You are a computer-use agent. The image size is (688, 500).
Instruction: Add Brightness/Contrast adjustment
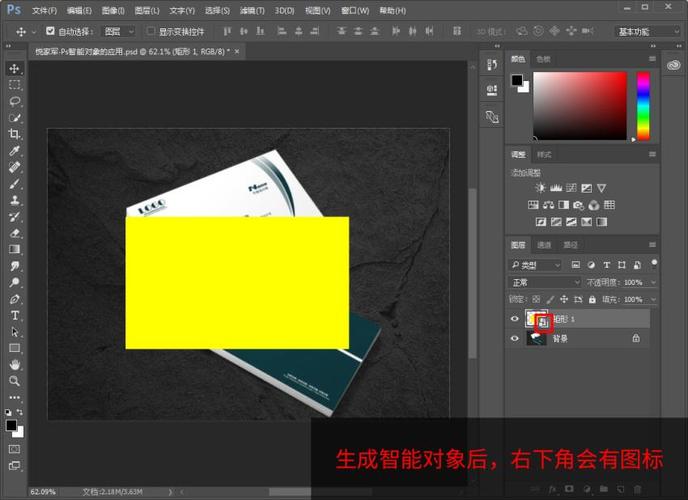[x=540, y=188]
